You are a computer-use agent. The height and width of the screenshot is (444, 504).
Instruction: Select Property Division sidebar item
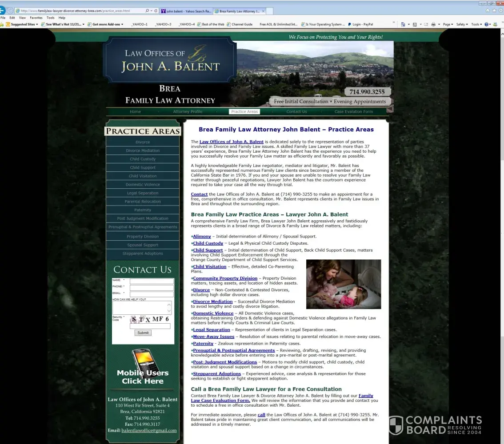click(143, 236)
